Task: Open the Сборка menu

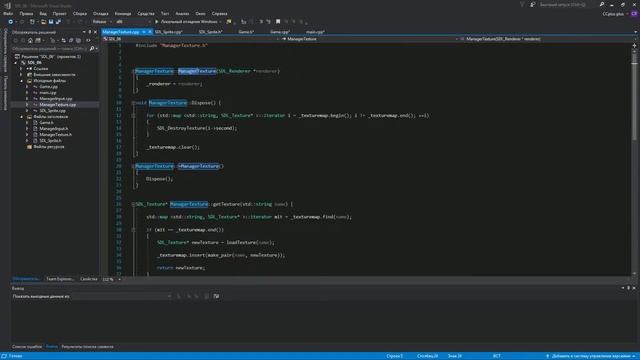Action: pos(80,13)
